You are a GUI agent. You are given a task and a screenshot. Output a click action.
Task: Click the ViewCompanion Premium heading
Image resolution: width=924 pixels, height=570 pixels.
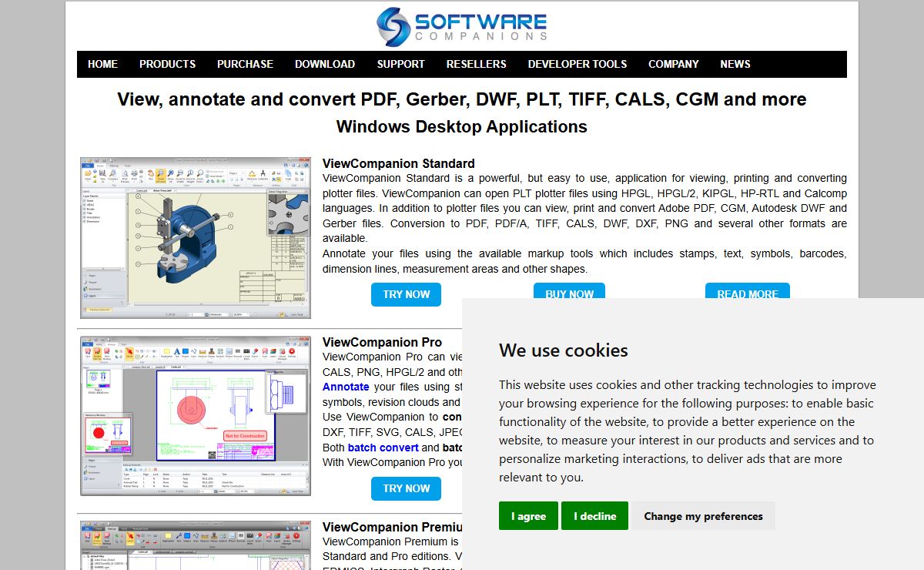pos(392,527)
